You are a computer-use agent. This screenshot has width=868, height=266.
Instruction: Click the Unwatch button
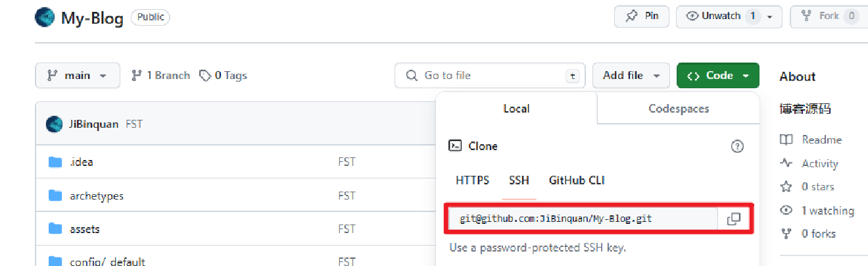pos(713,16)
